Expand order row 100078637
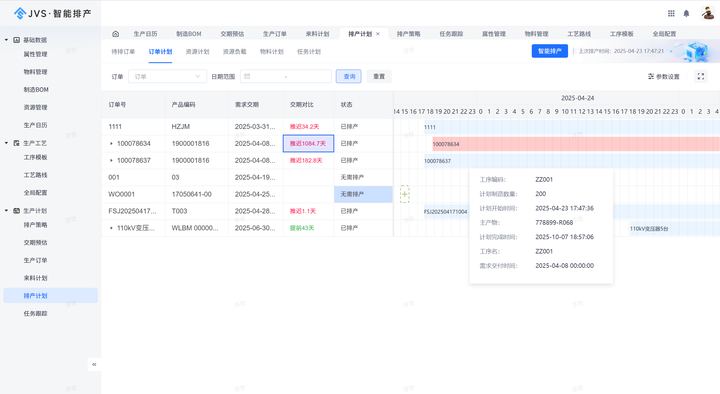Screen dimensions: 720x394 [111, 161]
